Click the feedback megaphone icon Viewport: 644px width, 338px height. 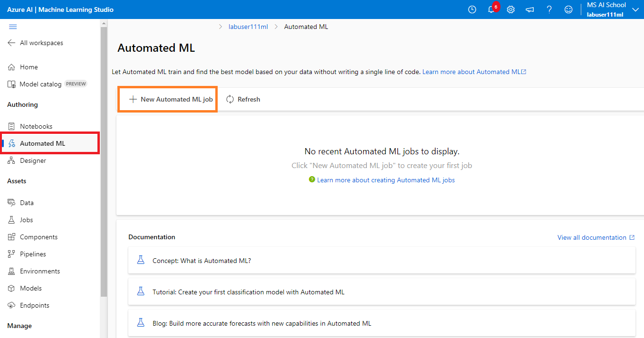[530, 9]
